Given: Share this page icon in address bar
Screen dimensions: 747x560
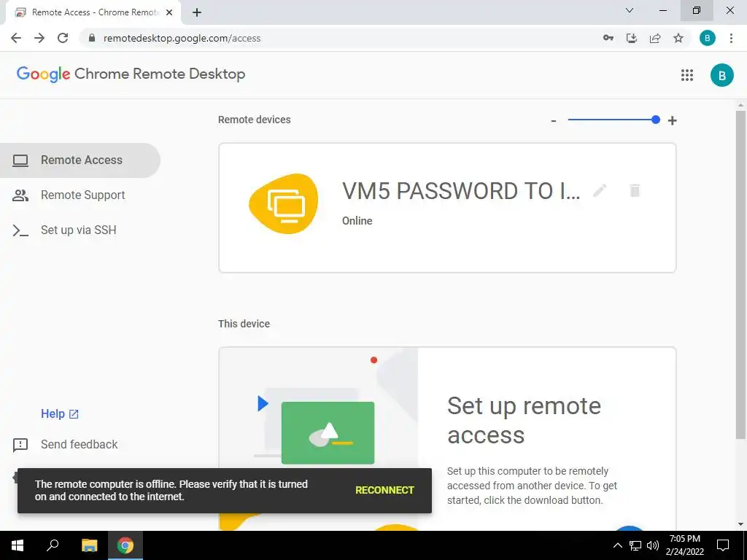Looking at the screenshot, I should tap(655, 38).
